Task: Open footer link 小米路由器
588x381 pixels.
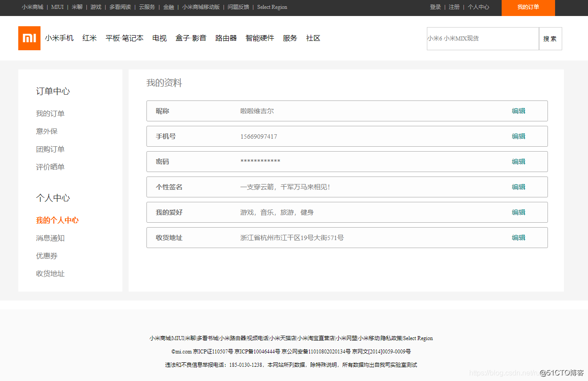Action: [233, 338]
